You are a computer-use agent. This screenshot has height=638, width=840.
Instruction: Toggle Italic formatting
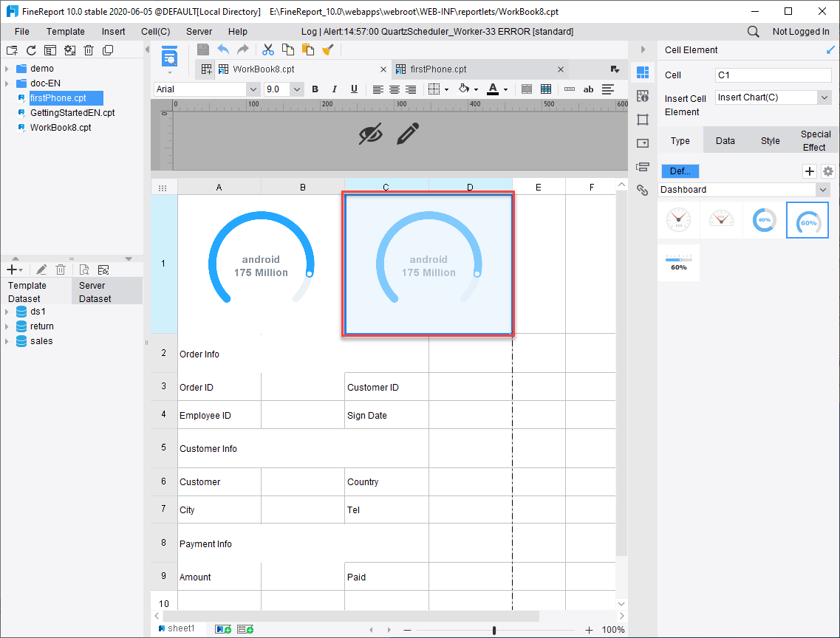click(334, 89)
